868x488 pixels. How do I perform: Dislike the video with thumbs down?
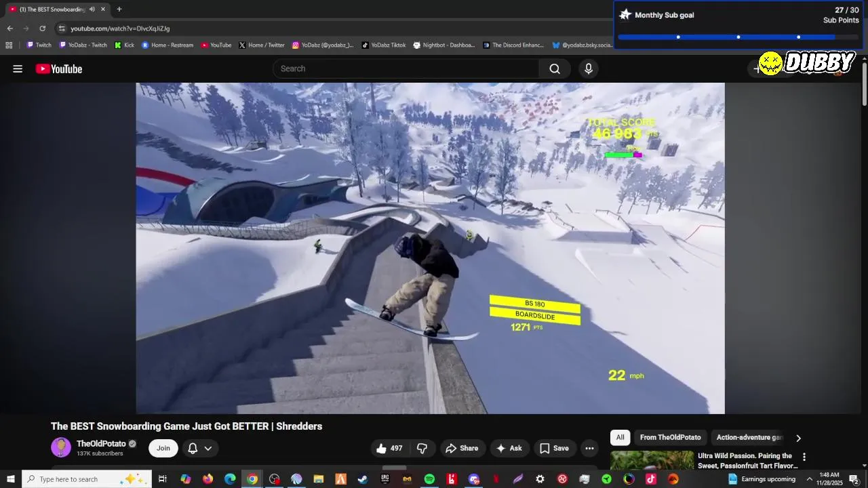click(x=422, y=448)
